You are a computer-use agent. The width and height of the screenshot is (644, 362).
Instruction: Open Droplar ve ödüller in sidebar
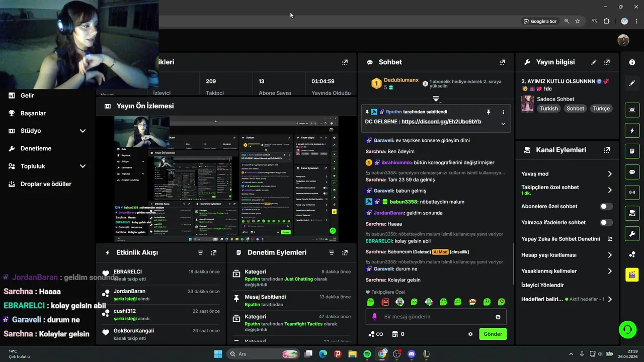click(x=46, y=184)
